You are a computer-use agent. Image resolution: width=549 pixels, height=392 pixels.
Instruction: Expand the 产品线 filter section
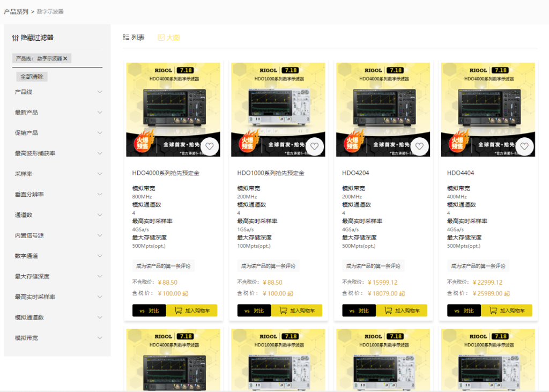click(x=58, y=92)
